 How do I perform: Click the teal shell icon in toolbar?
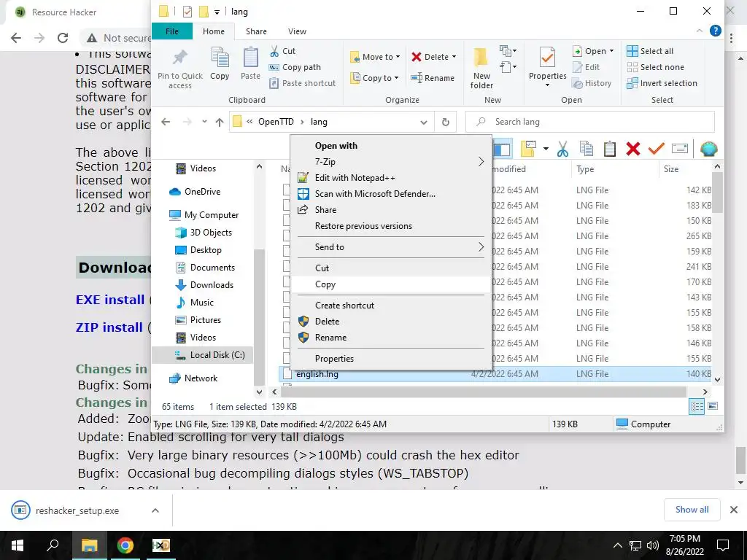[708, 149]
